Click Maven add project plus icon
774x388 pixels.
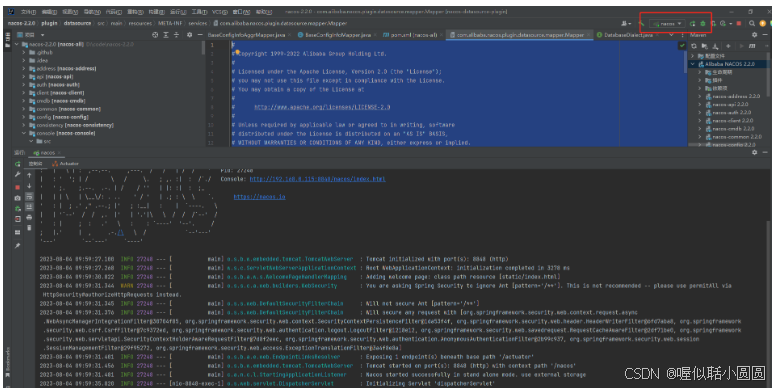click(728, 46)
